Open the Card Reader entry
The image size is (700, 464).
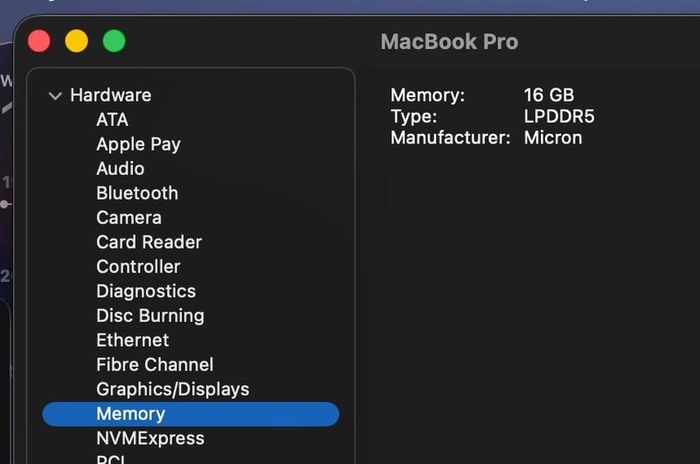pyautogui.click(x=149, y=242)
